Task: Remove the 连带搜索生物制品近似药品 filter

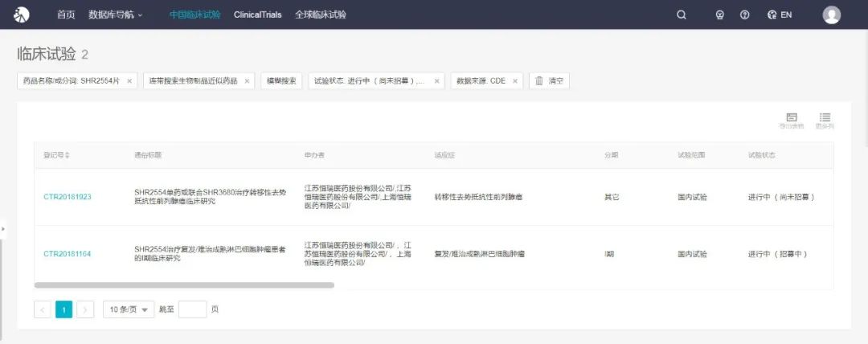Action: tap(247, 81)
